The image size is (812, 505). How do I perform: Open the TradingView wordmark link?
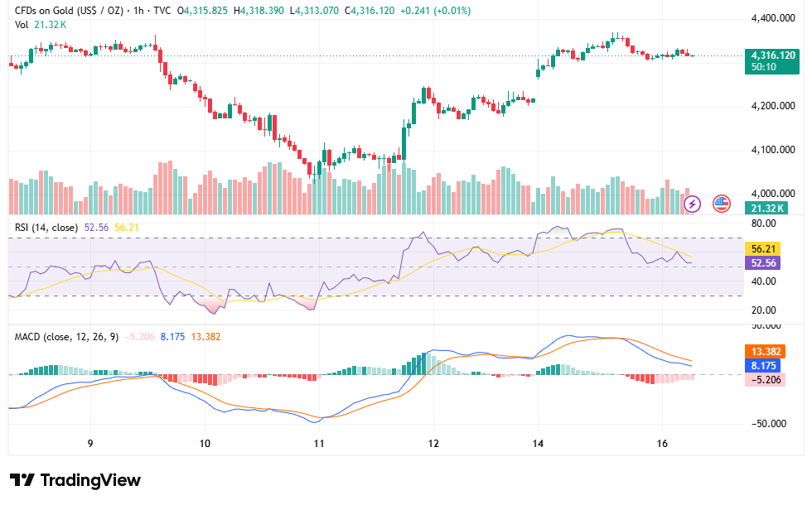click(90, 480)
